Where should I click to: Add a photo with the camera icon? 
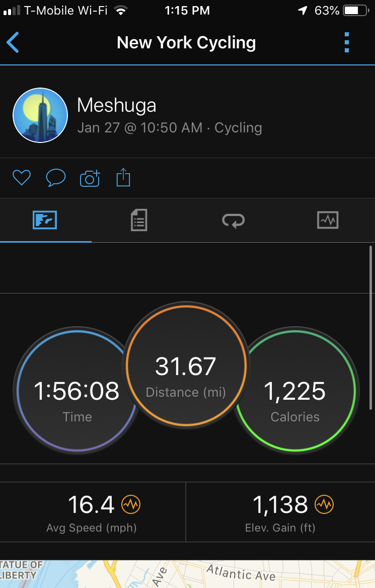pos(90,178)
